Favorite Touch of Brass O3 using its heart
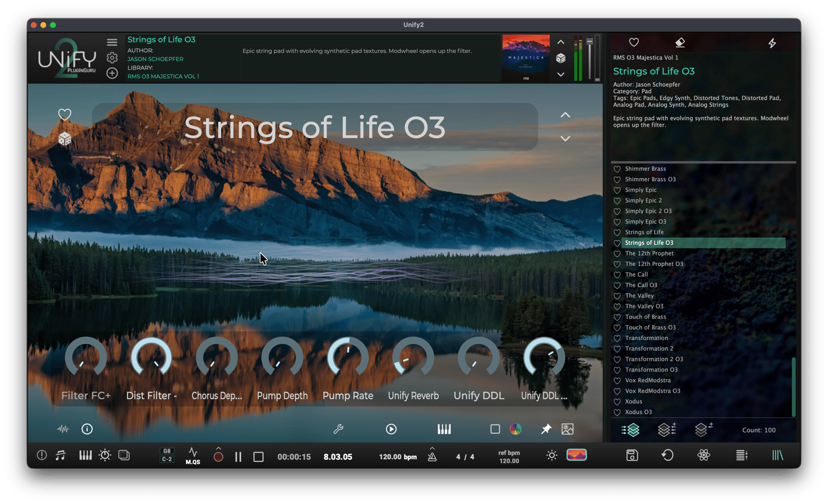Screen dimensions: 828x504 tap(617, 328)
